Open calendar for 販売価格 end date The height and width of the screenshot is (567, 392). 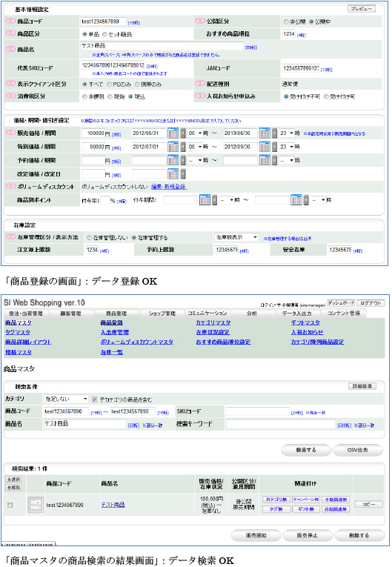(x=265, y=133)
